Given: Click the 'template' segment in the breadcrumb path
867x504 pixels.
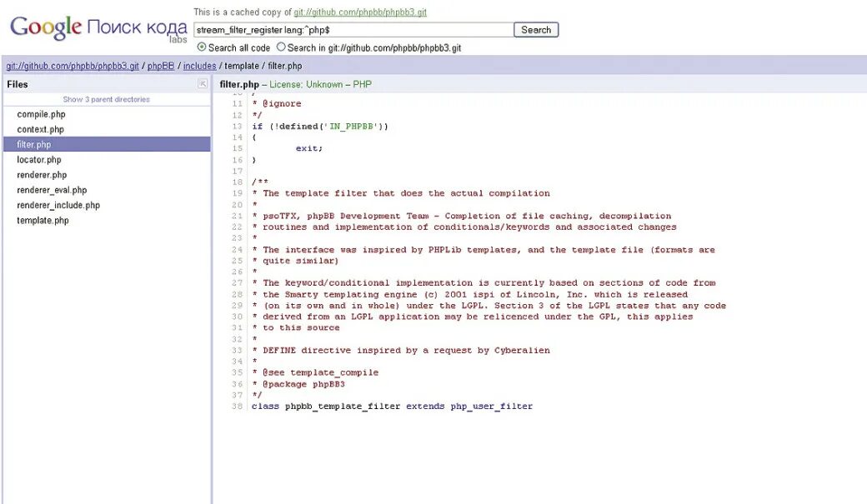Looking at the screenshot, I should coord(242,66).
